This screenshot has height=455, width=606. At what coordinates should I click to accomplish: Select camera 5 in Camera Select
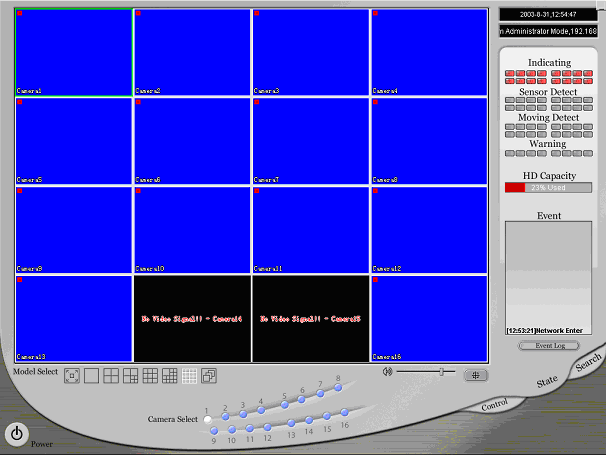(x=285, y=405)
